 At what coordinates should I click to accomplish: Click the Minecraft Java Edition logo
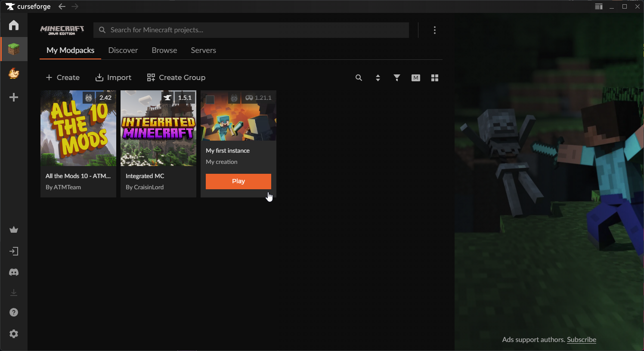coord(62,30)
